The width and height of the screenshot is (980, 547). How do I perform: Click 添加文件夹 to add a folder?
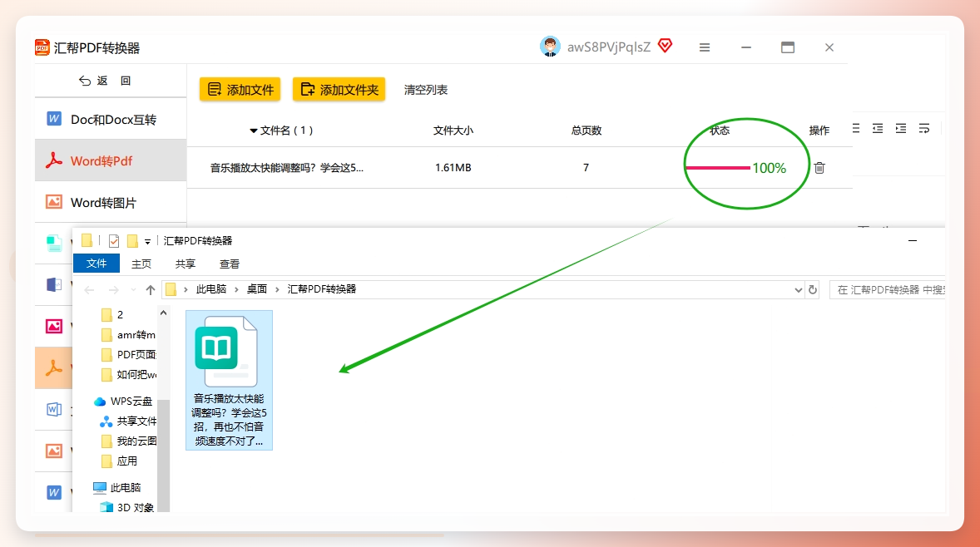[x=339, y=89]
